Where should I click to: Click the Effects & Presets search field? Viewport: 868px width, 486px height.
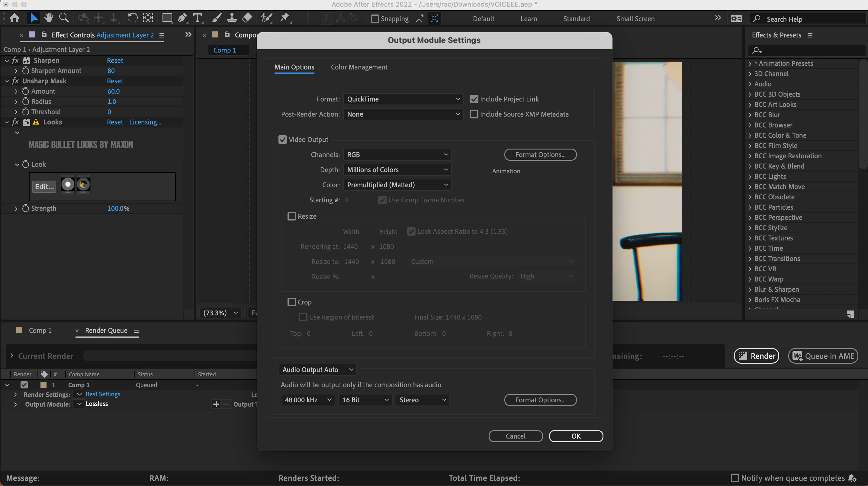click(x=809, y=50)
